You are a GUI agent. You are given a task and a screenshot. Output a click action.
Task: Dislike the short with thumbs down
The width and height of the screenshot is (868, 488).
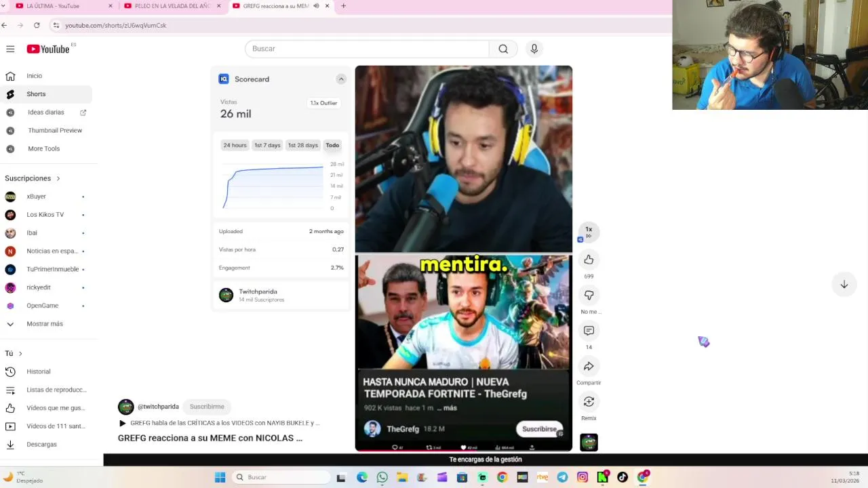tap(589, 295)
